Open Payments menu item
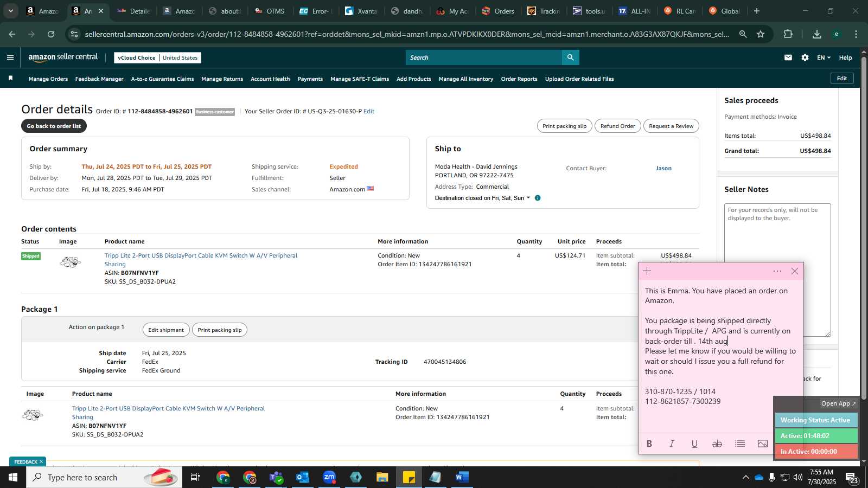Image resolution: width=868 pixels, height=488 pixels. click(310, 79)
